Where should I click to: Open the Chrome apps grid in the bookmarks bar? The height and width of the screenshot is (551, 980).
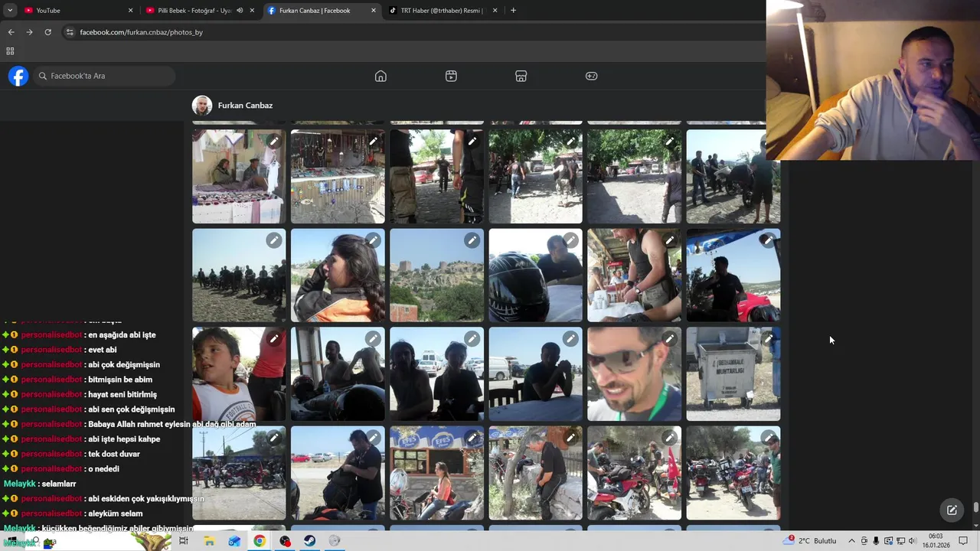click(10, 51)
